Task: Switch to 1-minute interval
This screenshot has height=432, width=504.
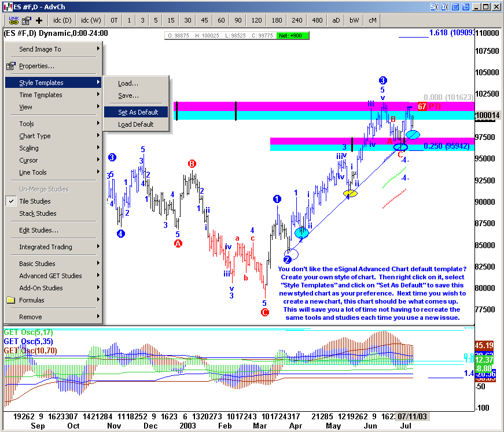Action: point(129,21)
